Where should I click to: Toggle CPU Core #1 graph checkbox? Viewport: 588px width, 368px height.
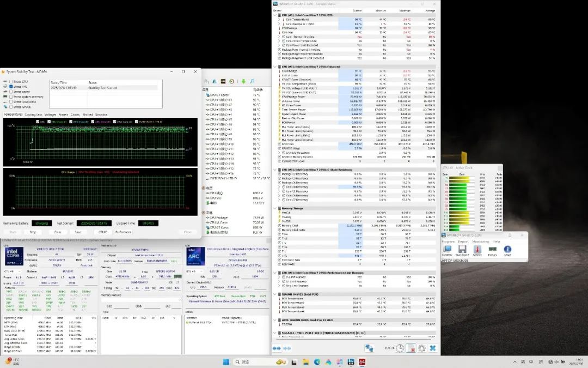49,122
